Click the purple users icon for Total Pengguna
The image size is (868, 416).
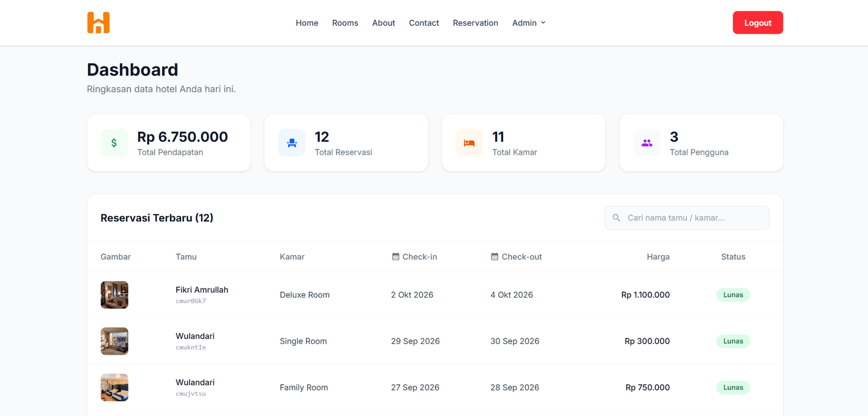pos(647,143)
